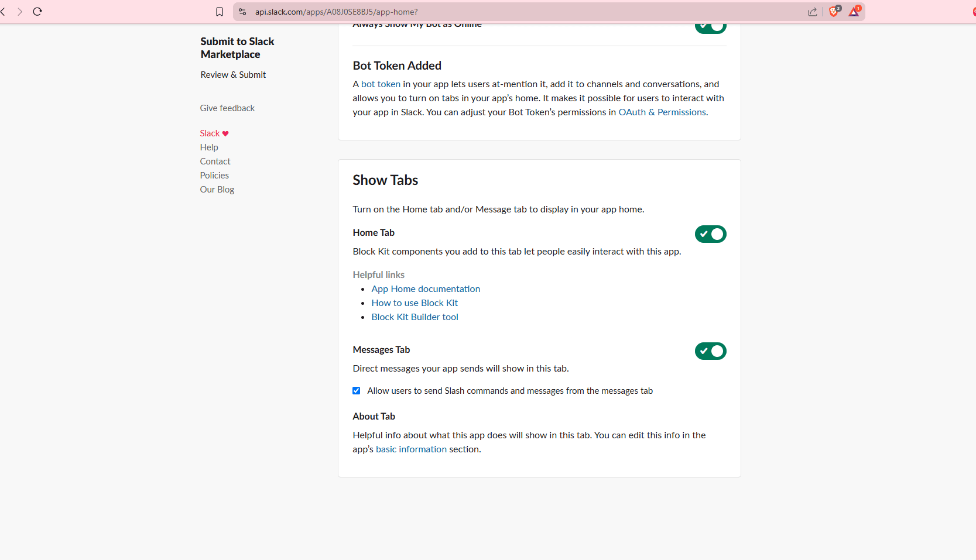Select Give feedback in the sidebar

[x=227, y=108]
